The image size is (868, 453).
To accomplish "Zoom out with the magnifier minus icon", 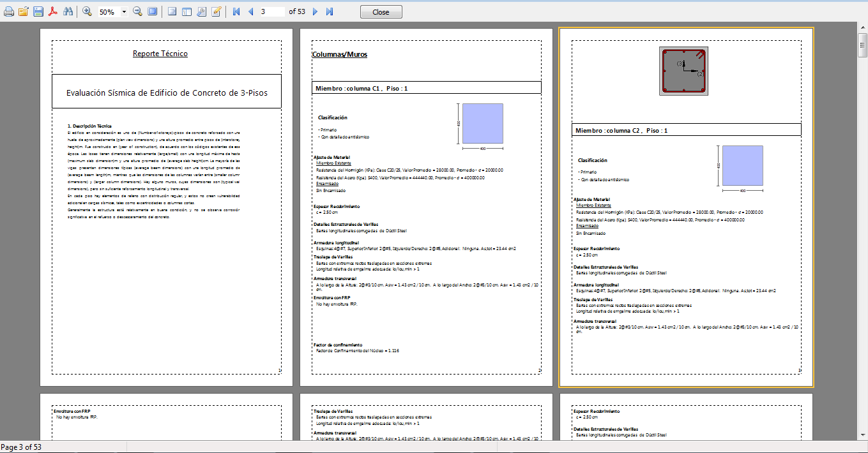I will (137, 11).
